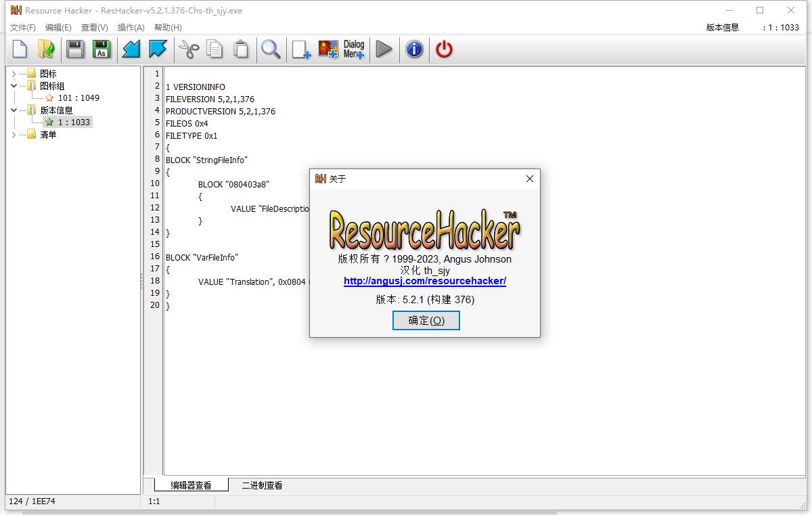Click the 汉化 th_sjy credit text

(425, 270)
